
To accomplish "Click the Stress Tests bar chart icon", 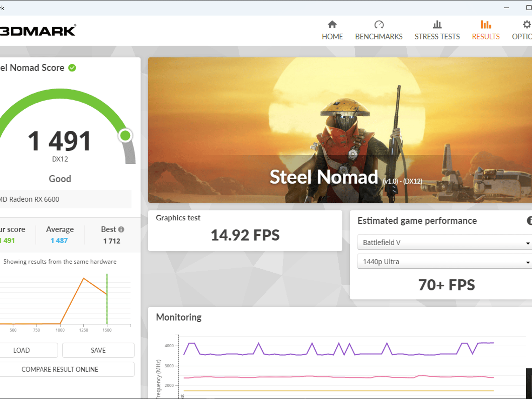I will 437,25.
